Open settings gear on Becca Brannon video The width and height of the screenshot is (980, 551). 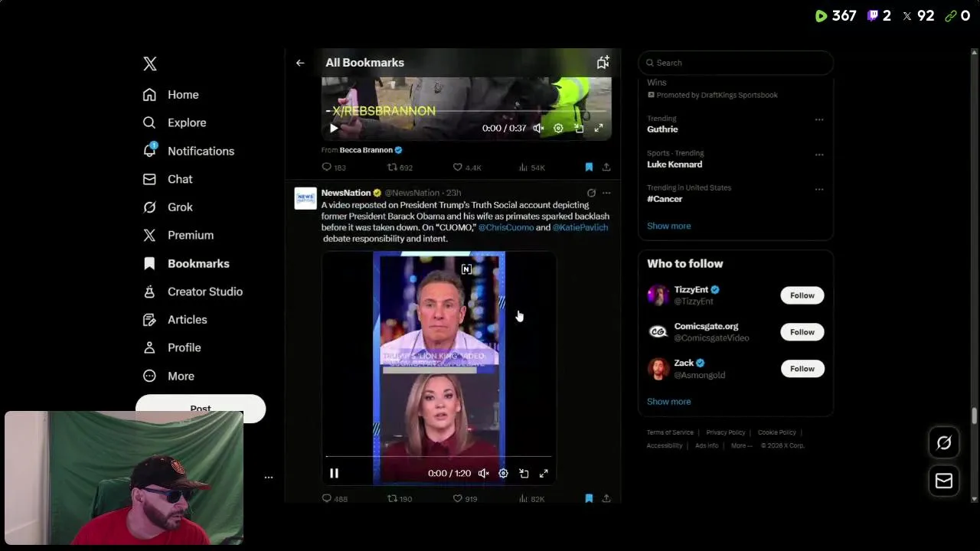558,128
